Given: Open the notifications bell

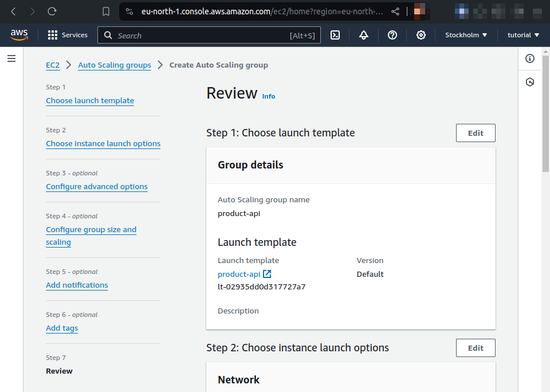Looking at the screenshot, I should coord(364,35).
